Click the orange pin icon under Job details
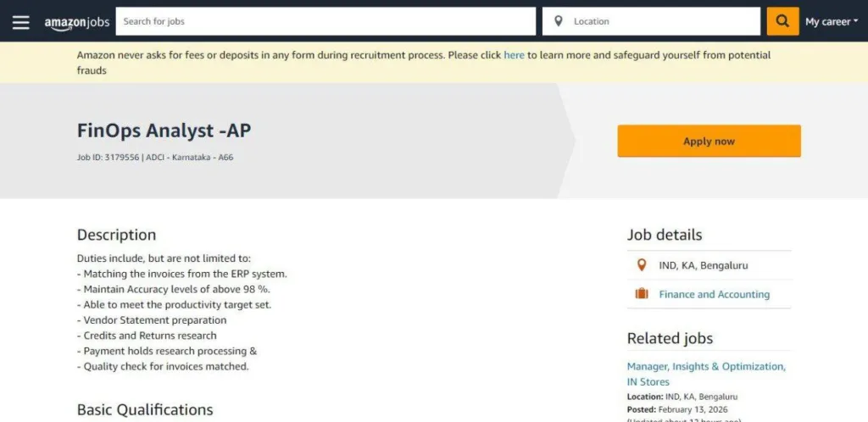 click(642, 265)
